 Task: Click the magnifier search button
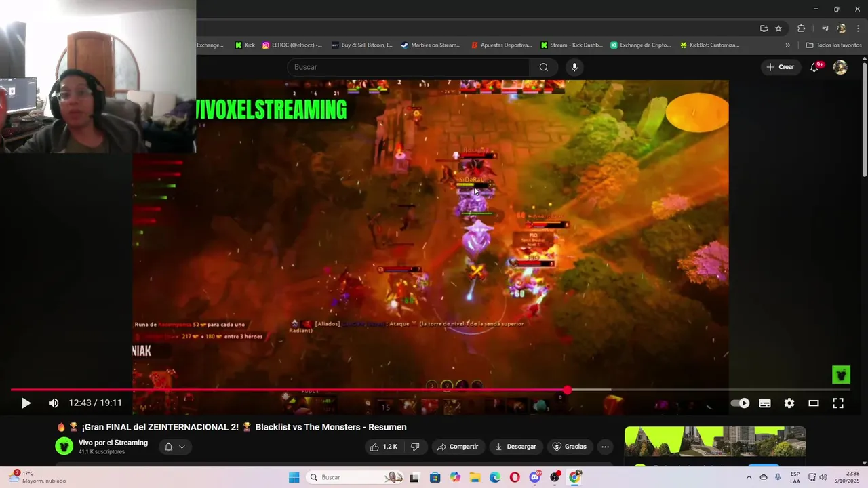(543, 67)
